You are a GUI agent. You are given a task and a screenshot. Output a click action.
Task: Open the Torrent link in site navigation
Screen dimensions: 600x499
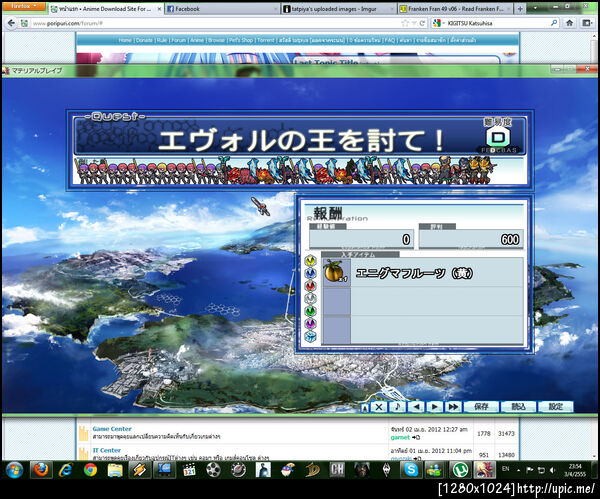pos(266,40)
